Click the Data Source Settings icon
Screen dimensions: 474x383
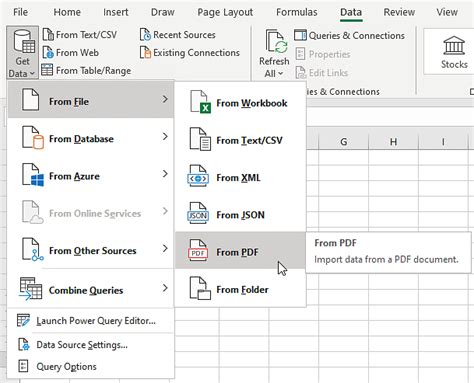tap(23, 344)
